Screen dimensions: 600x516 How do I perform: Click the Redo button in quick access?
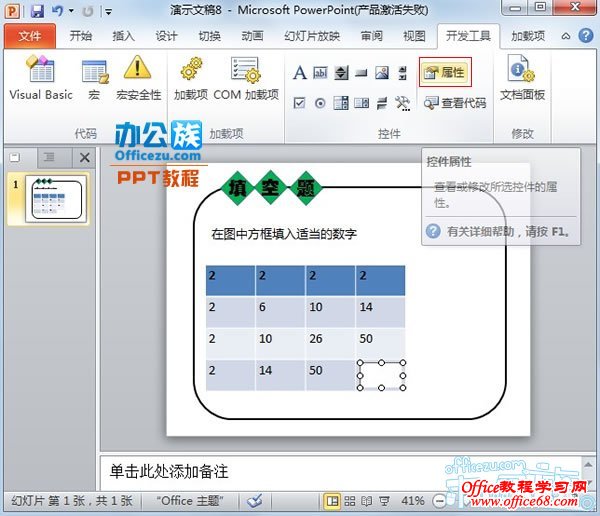(x=88, y=11)
